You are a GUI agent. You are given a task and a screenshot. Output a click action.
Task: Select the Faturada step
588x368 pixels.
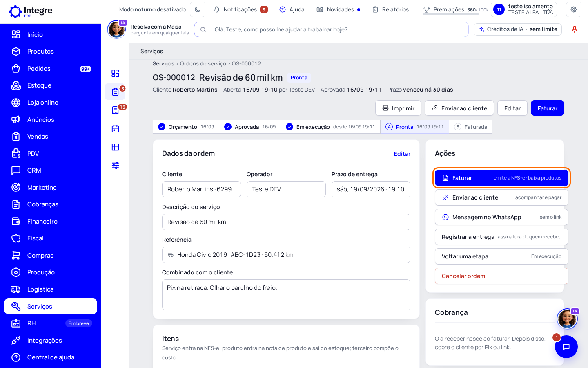[470, 127]
